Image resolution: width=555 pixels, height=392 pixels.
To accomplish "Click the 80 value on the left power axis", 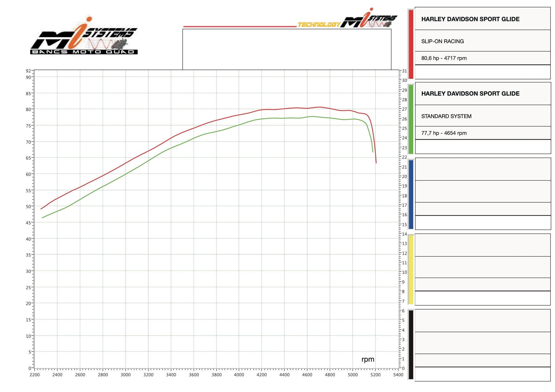I will (x=28, y=109).
